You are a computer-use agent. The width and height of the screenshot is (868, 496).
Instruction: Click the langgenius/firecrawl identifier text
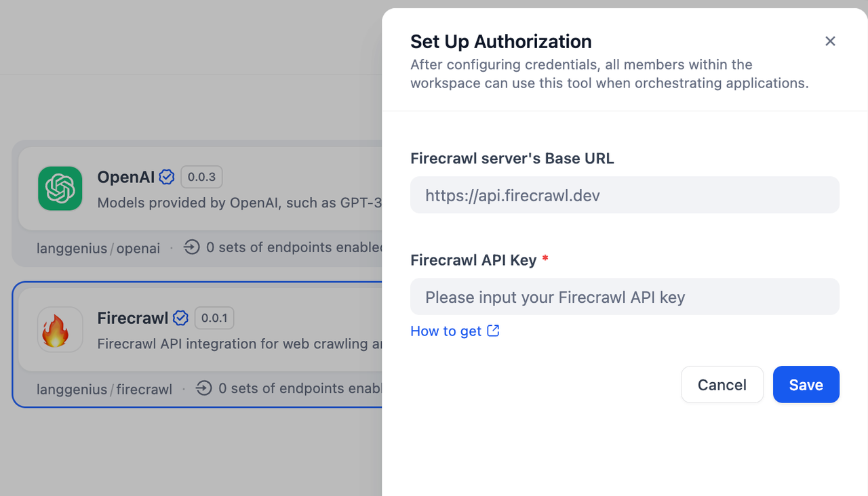pos(104,389)
